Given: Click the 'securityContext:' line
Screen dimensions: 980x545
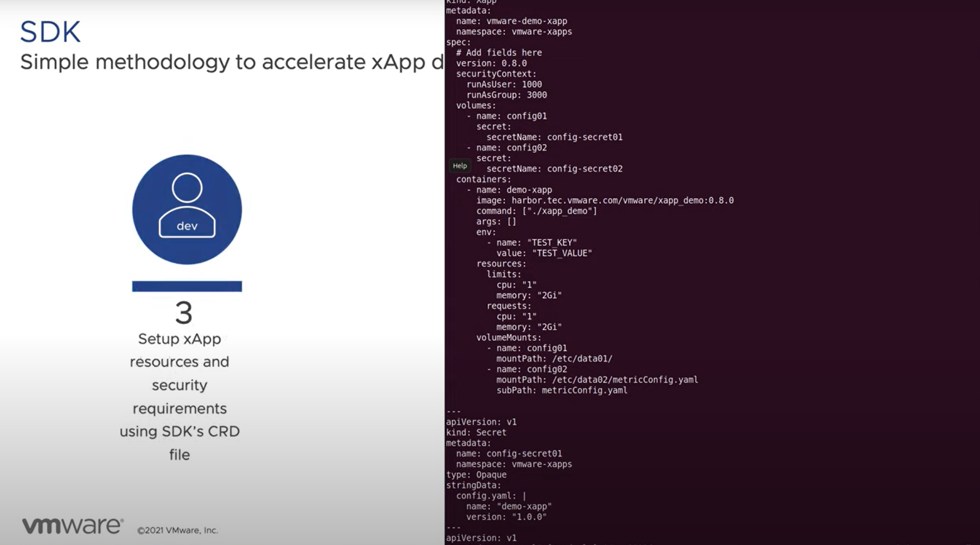Looking at the screenshot, I should click(x=496, y=74).
